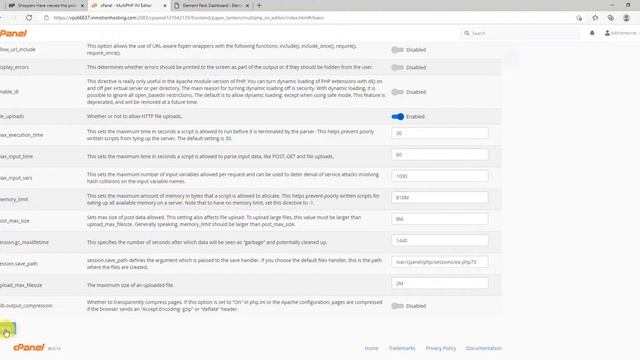Click the memory_limit directive name
This screenshot has width=640, height=360.
click(x=14, y=199)
